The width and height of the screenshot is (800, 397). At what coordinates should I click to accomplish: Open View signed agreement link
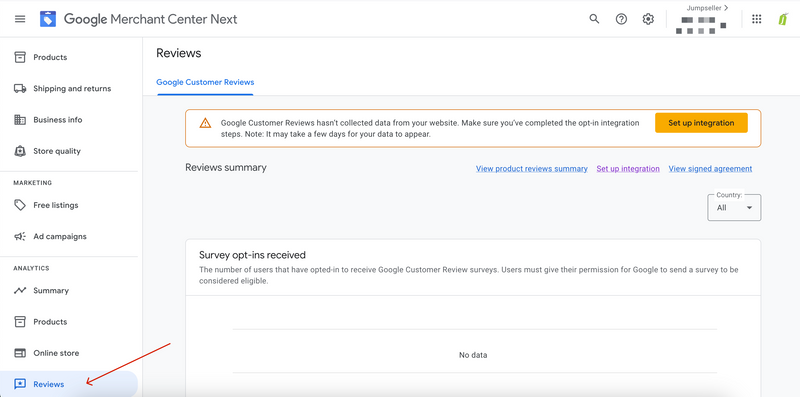tap(710, 168)
